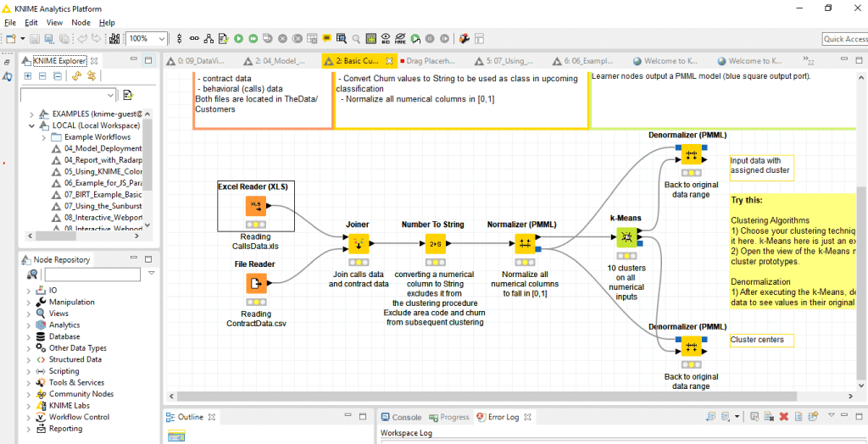868x444 pixels.
Task: Open the File menu
Action: click(x=10, y=23)
